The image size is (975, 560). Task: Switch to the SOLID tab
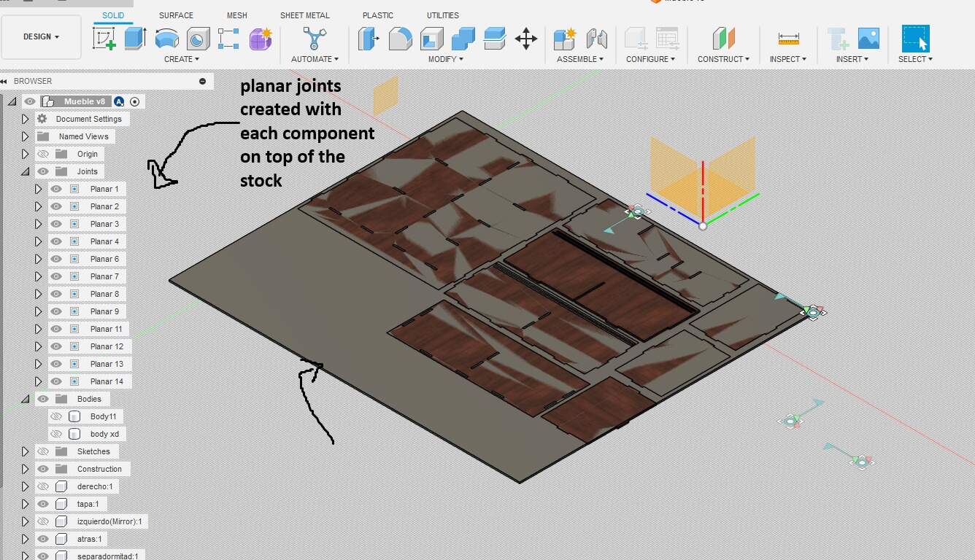pyautogui.click(x=113, y=15)
